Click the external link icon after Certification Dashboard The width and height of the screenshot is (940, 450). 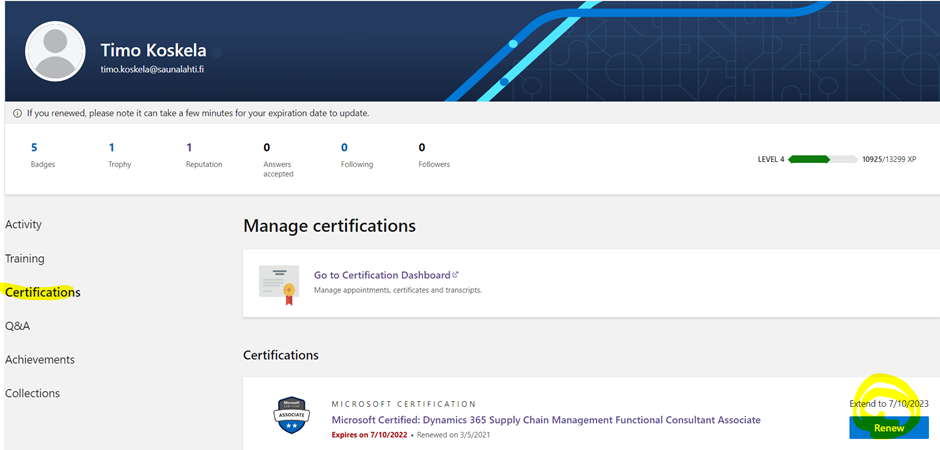[456, 274]
